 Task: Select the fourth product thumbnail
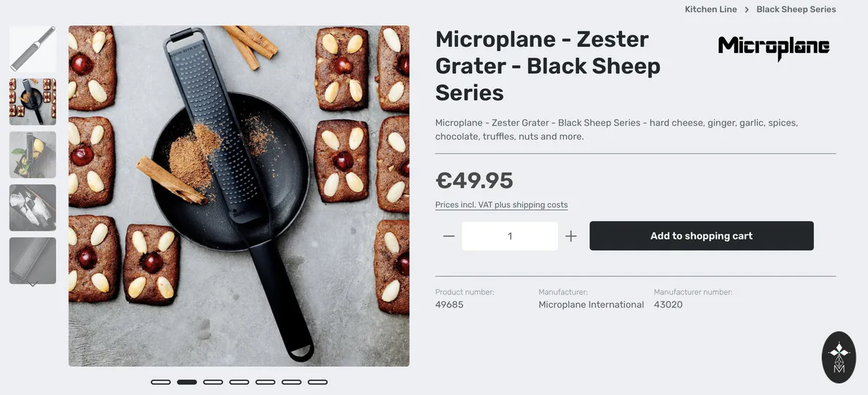tap(33, 208)
